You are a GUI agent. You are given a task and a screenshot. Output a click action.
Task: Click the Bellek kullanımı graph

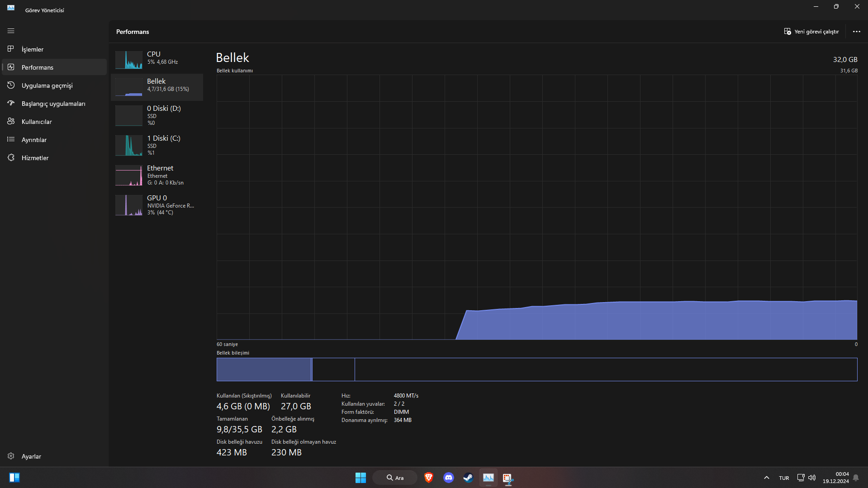coord(537,207)
